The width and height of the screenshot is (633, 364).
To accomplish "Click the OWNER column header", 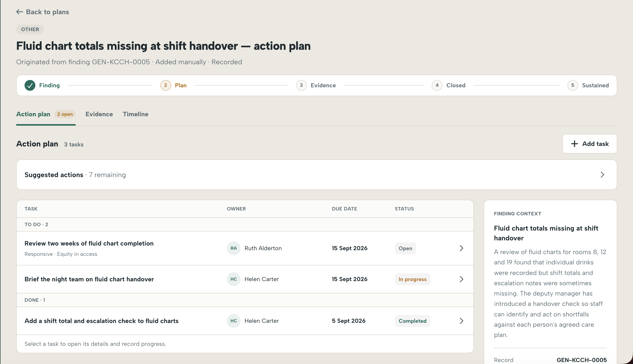I will (236, 209).
